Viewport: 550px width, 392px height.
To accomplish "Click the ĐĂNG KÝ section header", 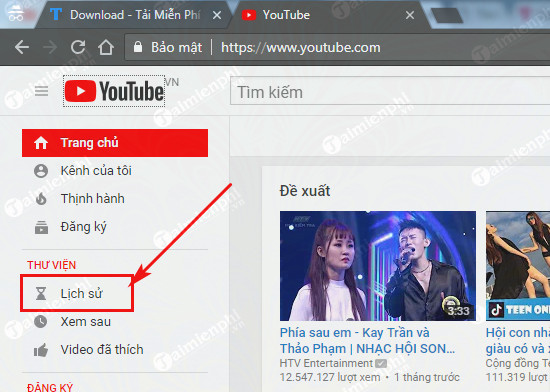I will [x=50, y=387].
